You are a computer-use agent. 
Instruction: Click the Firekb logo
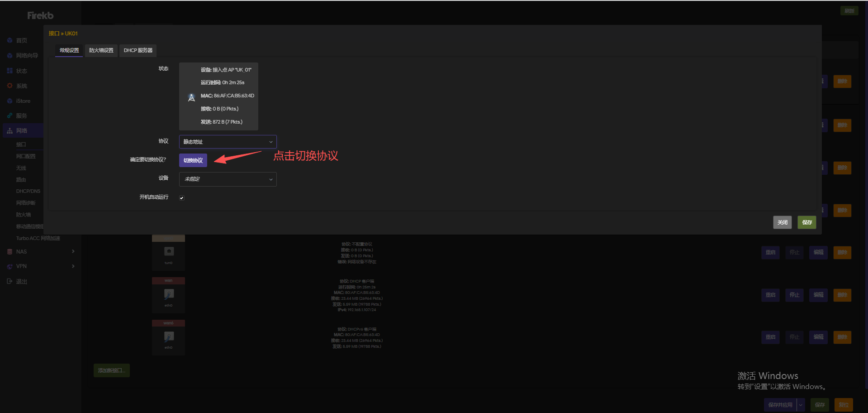(40, 16)
